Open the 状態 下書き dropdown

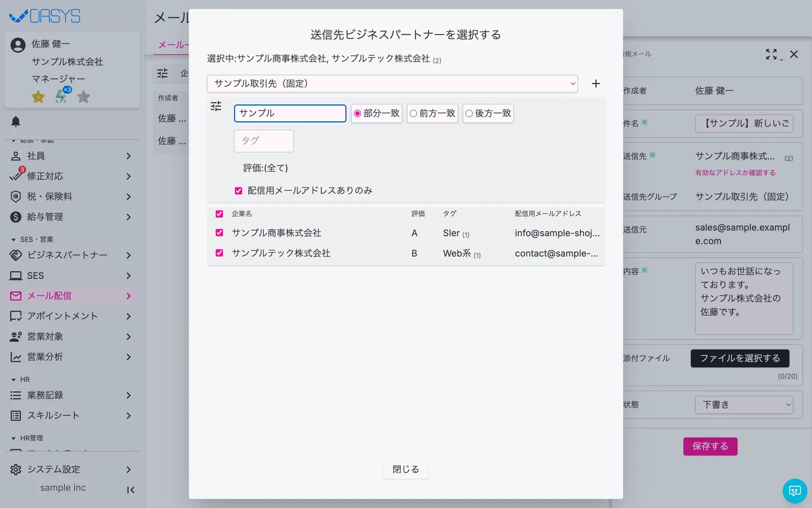tap(744, 405)
